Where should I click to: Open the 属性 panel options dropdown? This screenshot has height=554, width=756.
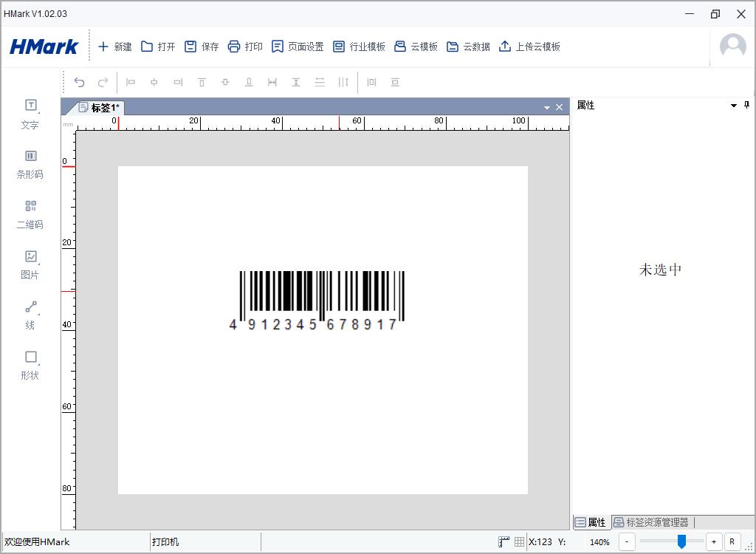pos(734,105)
